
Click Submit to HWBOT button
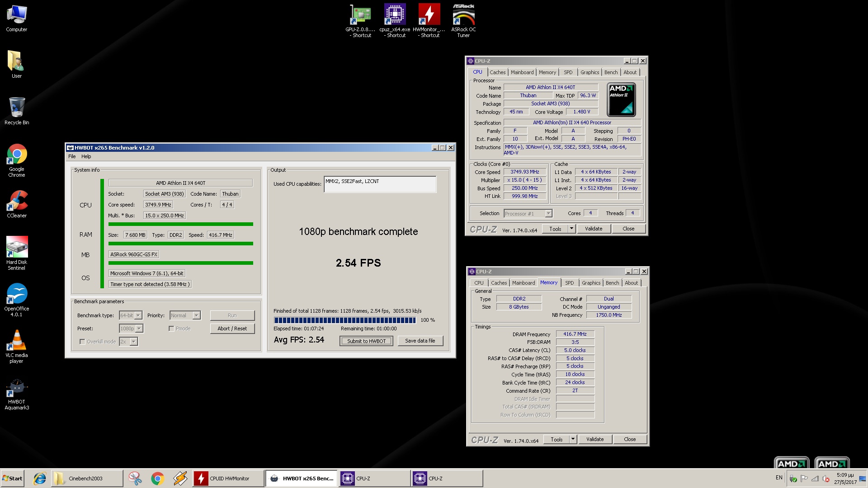click(366, 341)
